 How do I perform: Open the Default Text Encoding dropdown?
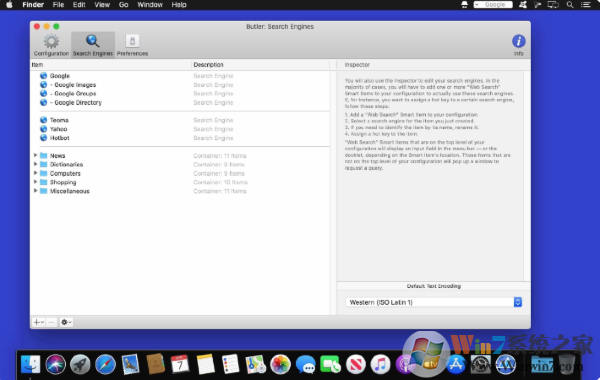pyautogui.click(x=434, y=302)
